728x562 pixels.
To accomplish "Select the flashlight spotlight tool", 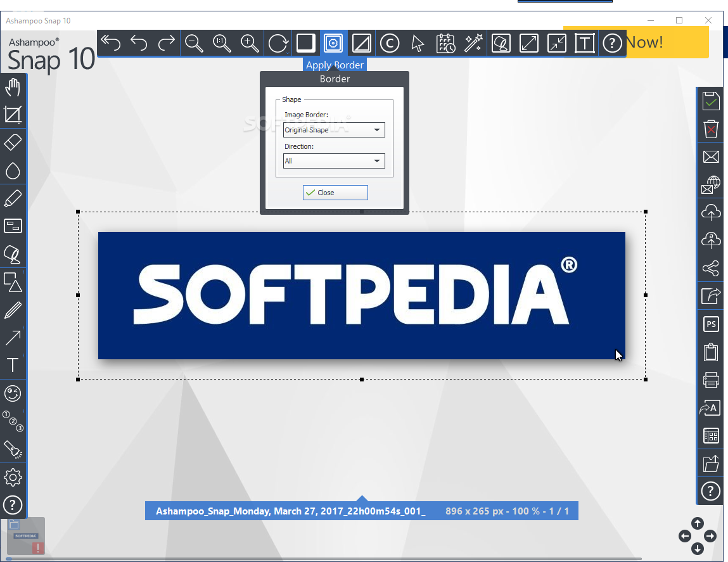I will click(x=13, y=449).
